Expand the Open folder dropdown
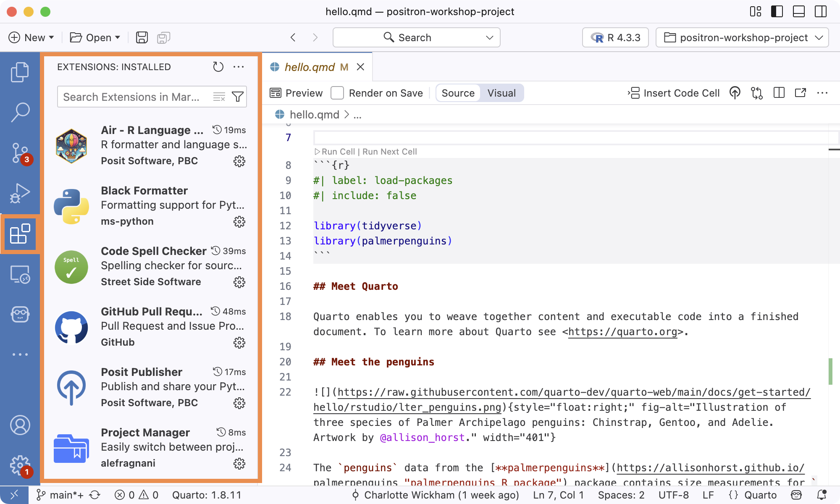 pos(118,37)
